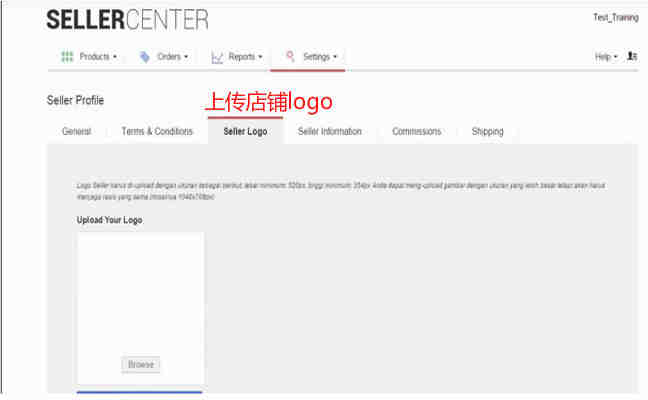Expand the Settings dropdown arrow
Screen dimensions: 648x400
[335, 57]
